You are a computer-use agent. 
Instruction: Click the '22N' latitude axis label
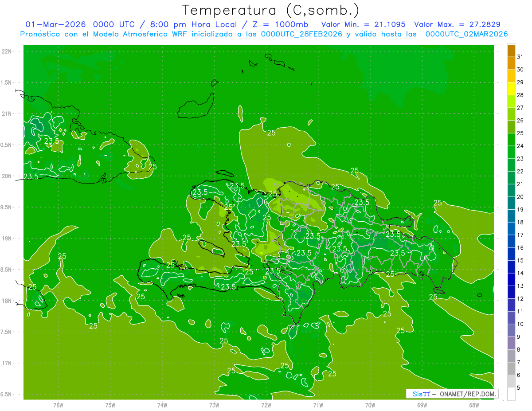tap(7, 51)
